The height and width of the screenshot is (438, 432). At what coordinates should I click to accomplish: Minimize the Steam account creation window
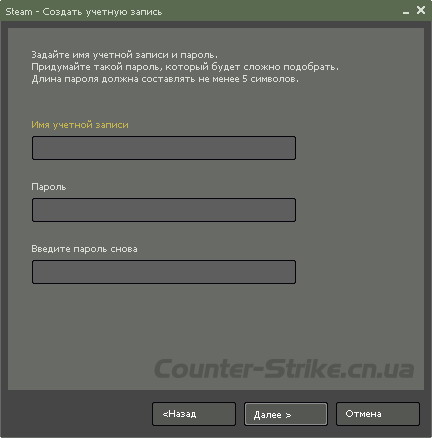406,12
